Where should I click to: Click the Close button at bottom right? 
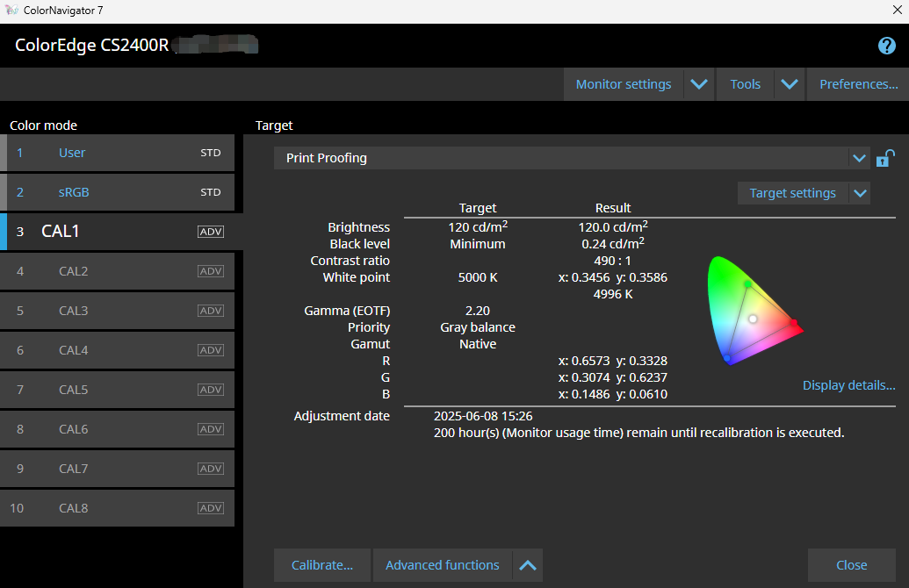click(851, 565)
